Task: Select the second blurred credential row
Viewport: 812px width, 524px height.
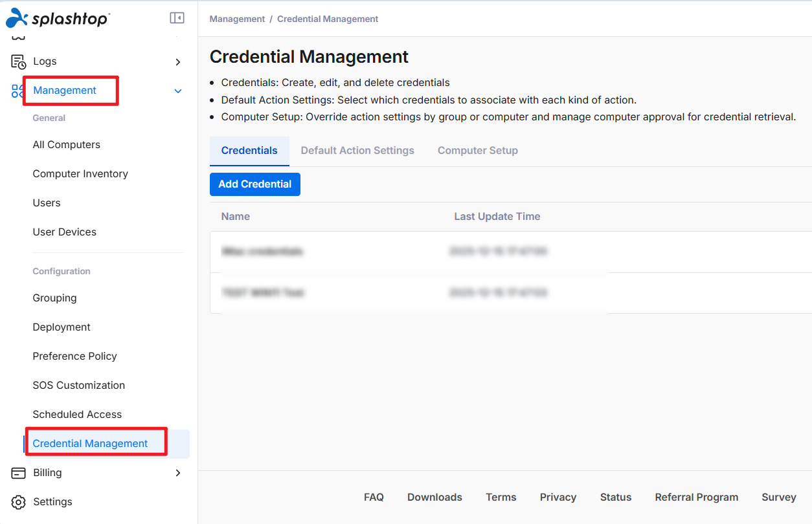Action: pos(511,293)
